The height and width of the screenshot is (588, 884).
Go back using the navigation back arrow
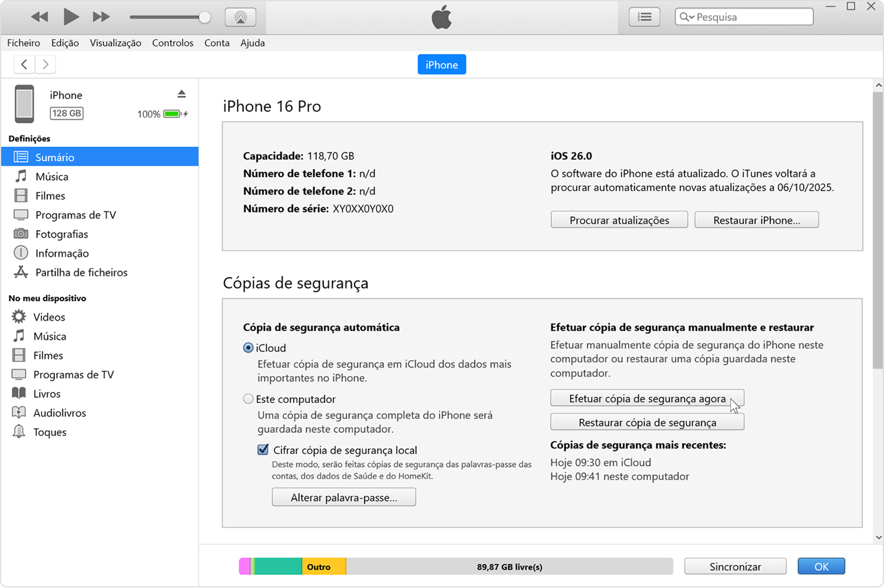24,64
